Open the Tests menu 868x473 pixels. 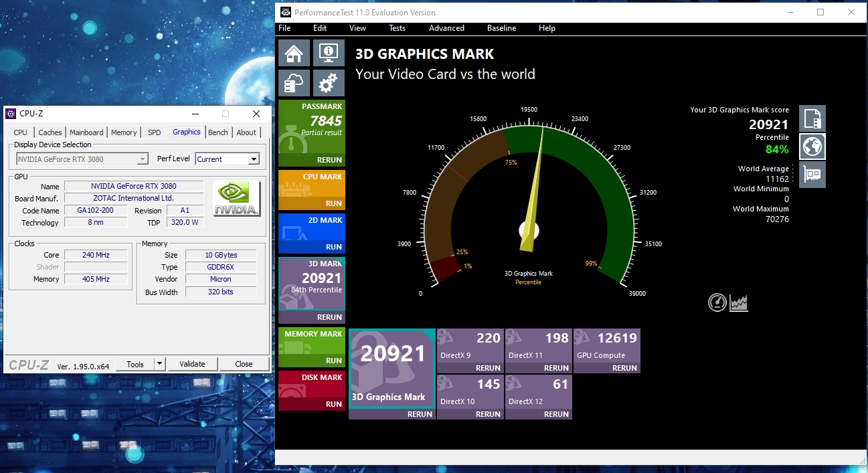tap(397, 28)
